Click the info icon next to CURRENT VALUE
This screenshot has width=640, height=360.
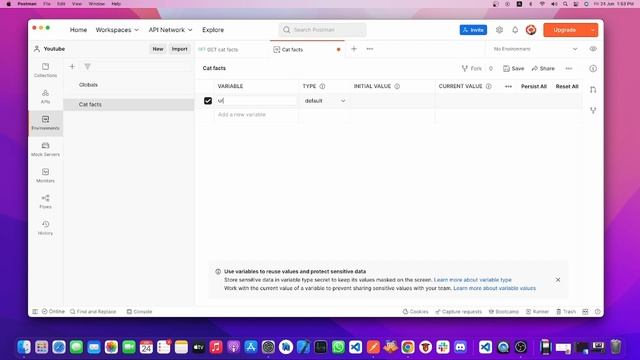click(489, 86)
